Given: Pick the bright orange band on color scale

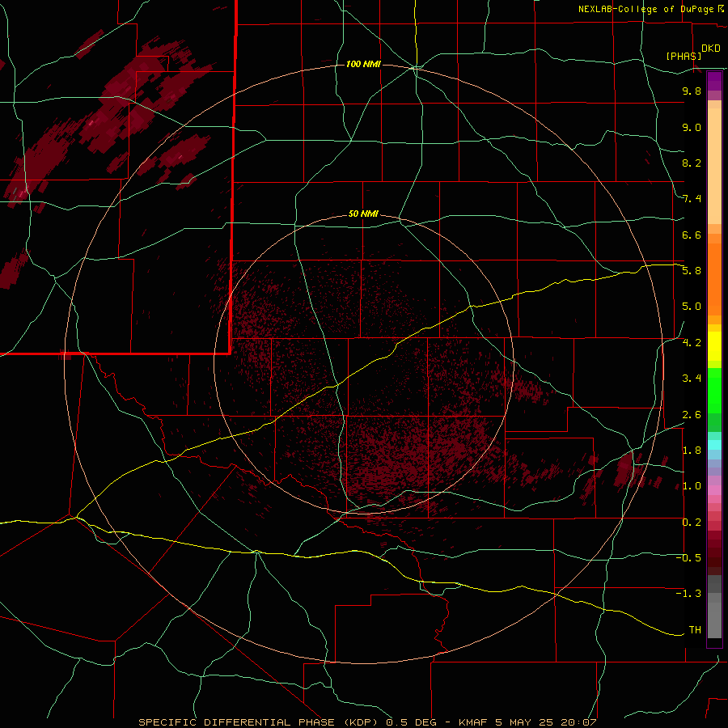Looking at the screenshot, I should (714, 280).
